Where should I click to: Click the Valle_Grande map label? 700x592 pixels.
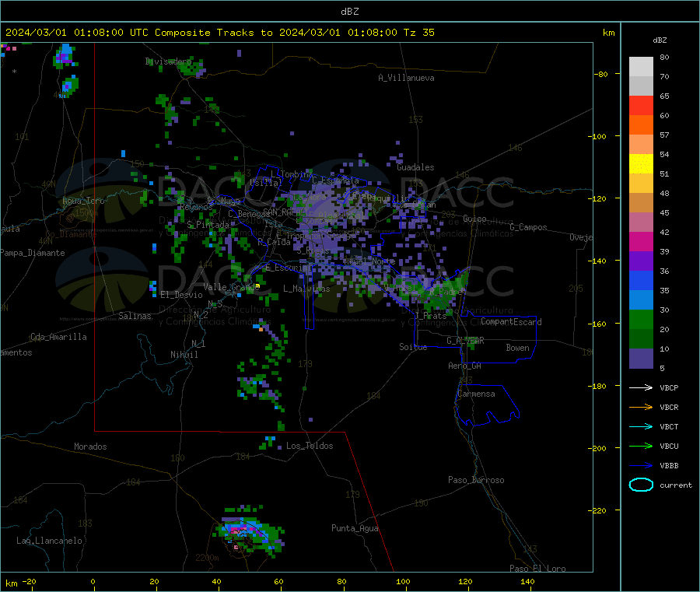click(231, 287)
